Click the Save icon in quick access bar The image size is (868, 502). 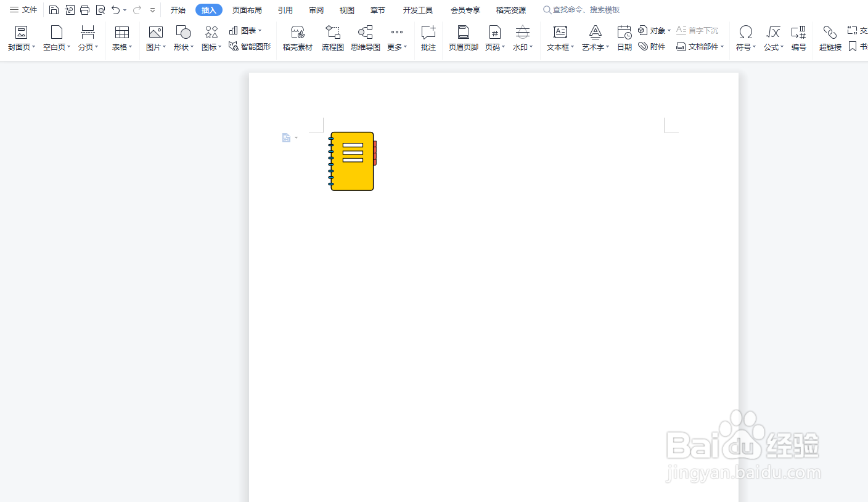coord(54,10)
